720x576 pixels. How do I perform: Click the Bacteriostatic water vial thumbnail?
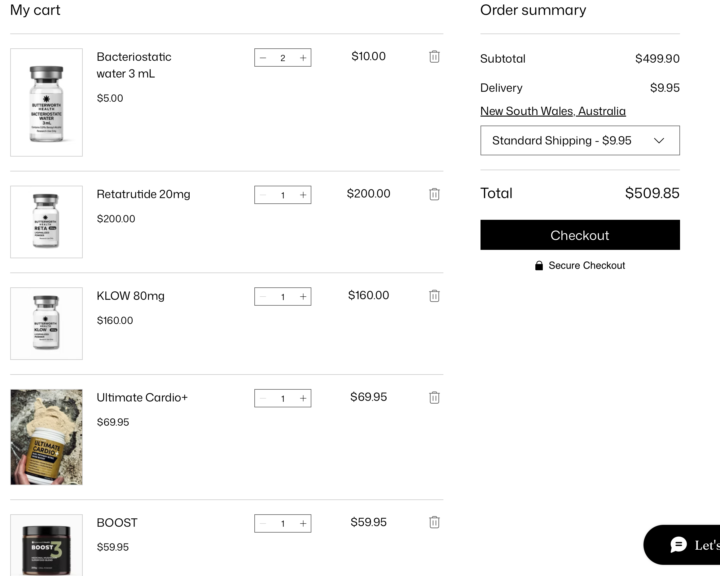[46, 102]
